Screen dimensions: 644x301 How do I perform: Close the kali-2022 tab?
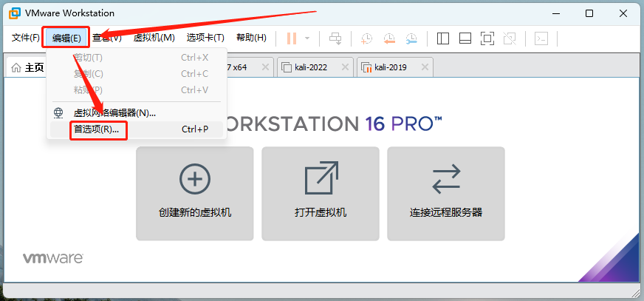click(345, 67)
